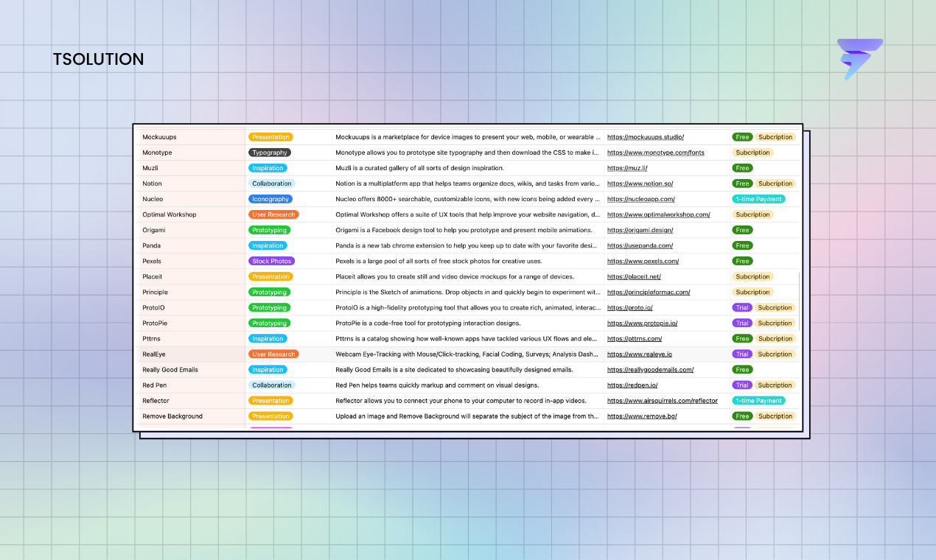Click the Trial tag in RealEye row

tap(742, 354)
